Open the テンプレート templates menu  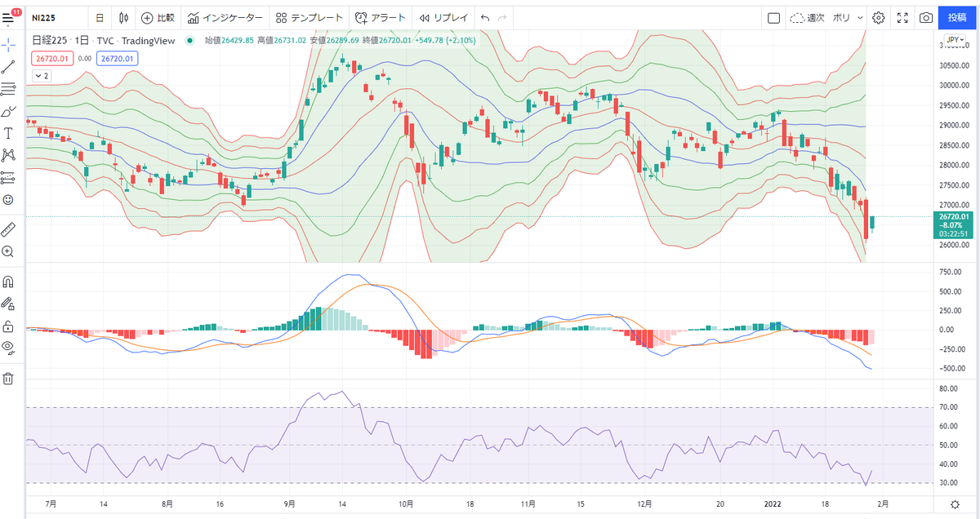point(310,17)
